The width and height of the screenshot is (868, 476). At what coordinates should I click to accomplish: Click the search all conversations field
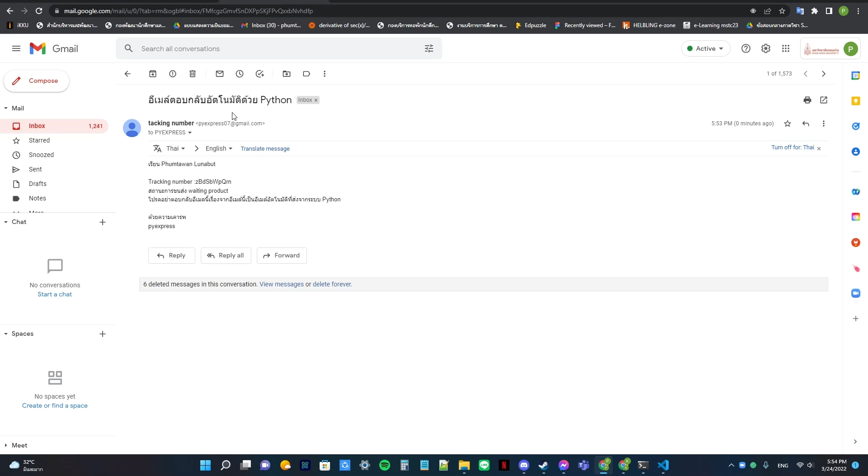tap(271, 48)
